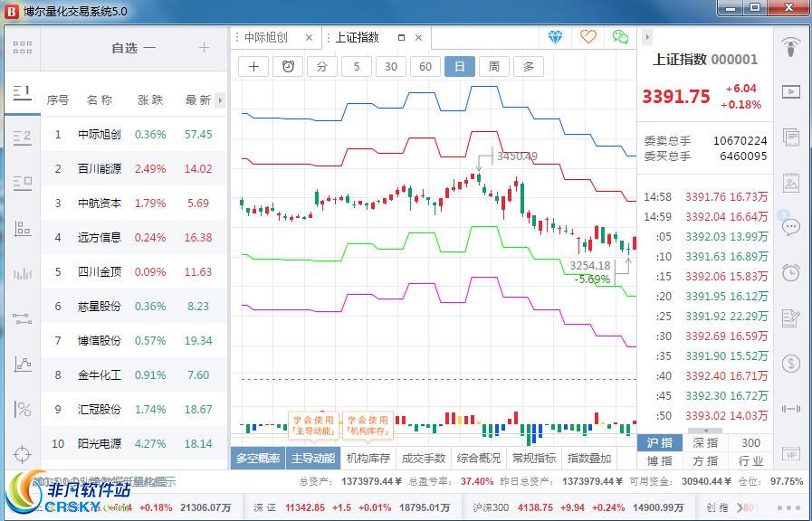Expand the down arrow below tick list

[706, 431]
